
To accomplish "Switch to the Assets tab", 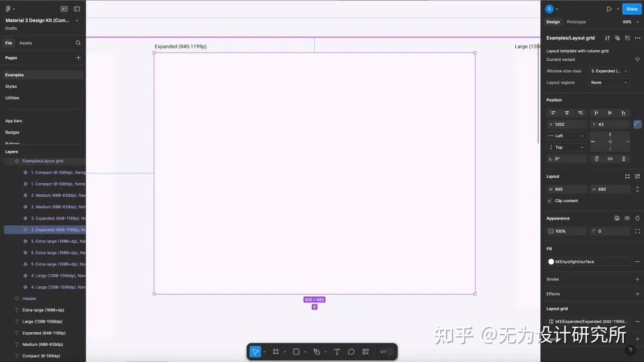I will click(25, 43).
